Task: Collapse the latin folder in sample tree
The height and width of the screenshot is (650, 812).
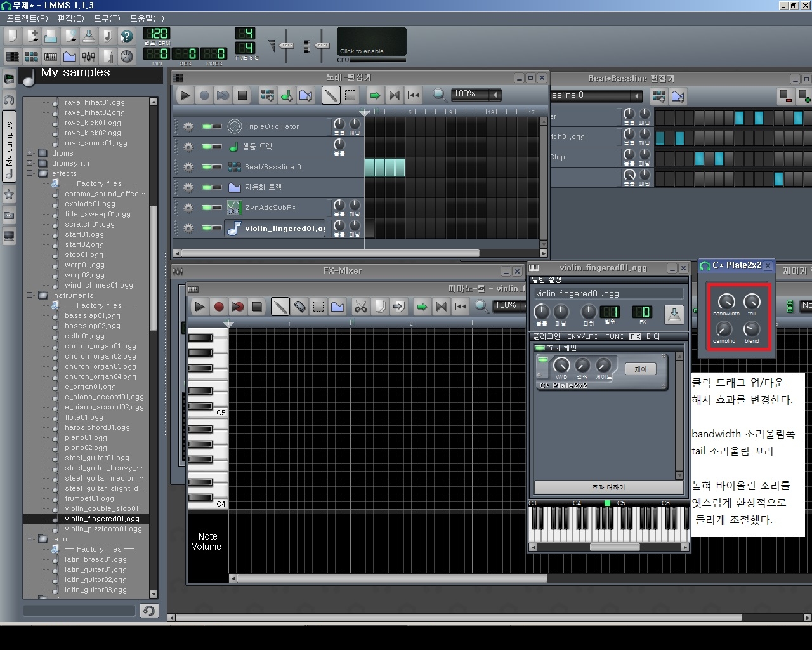Action: point(30,539)
